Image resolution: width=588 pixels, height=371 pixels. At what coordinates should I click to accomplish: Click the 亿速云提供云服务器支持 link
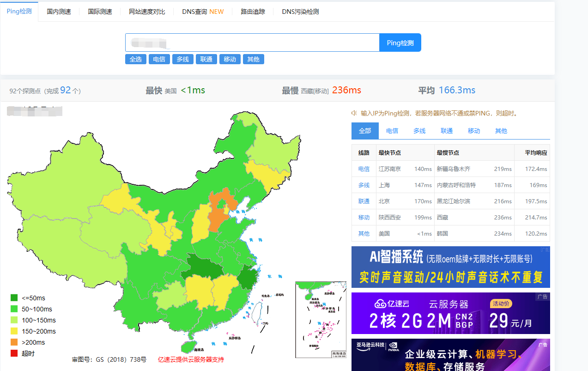click(x=191, y=359)
